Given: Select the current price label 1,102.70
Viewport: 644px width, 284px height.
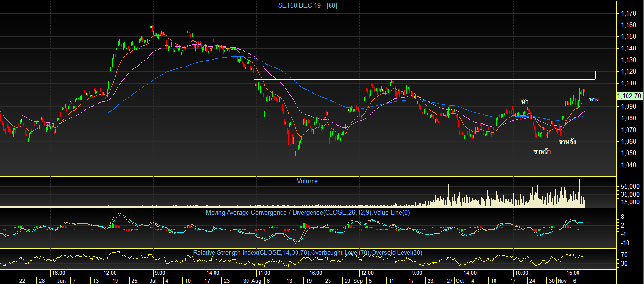Looking at the screenshot, I should tap(629, 96).
